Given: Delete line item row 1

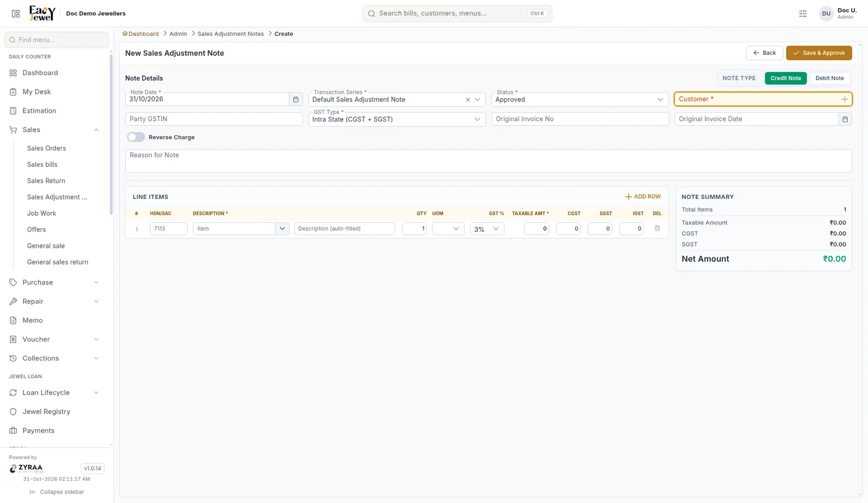Looking at the screenshot, I should click(657, 229).
